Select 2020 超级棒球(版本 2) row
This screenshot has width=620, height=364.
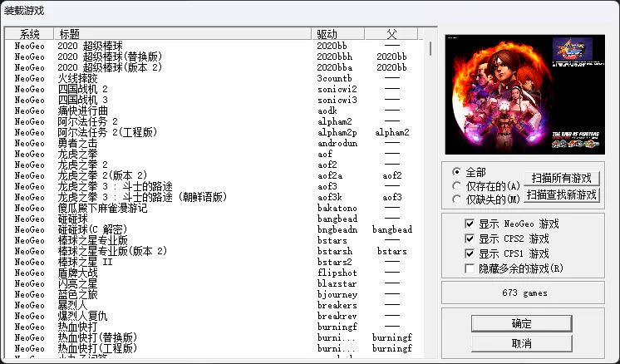click(214, 67)
